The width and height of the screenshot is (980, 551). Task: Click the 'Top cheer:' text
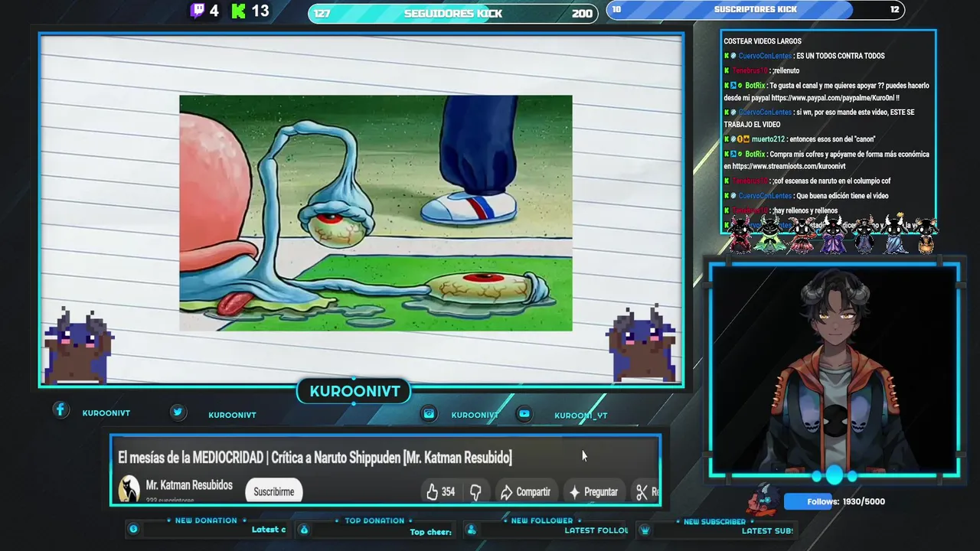tap(430, 532)
